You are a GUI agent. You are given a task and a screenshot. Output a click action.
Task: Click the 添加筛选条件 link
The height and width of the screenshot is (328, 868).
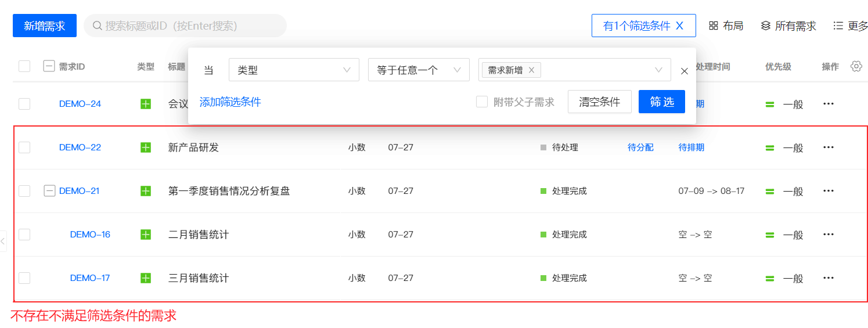230,102
